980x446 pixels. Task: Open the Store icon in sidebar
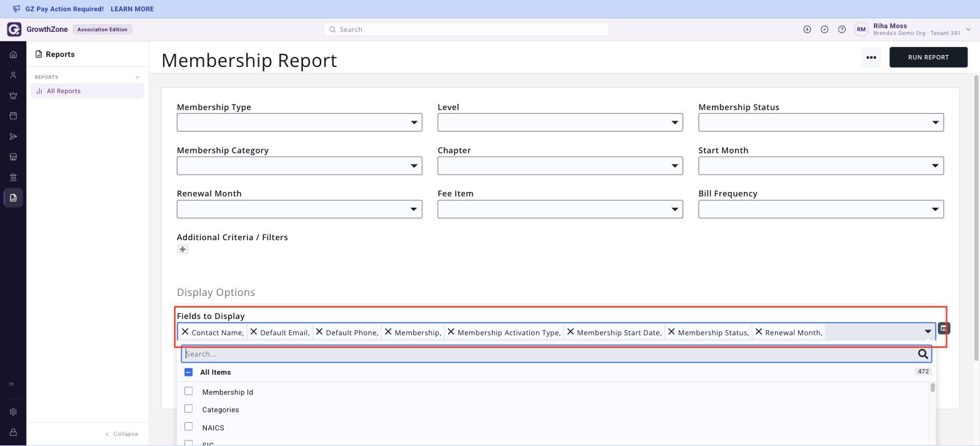pos(13,157)
